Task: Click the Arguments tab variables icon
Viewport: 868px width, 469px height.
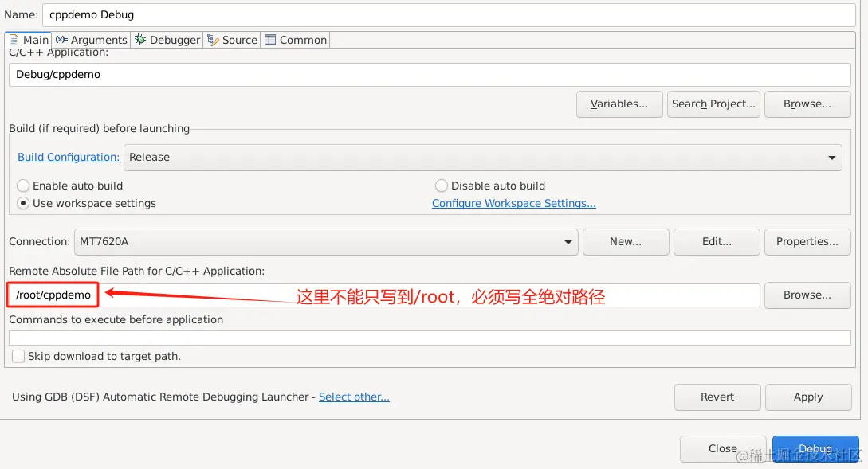Action: pos(61,39)
